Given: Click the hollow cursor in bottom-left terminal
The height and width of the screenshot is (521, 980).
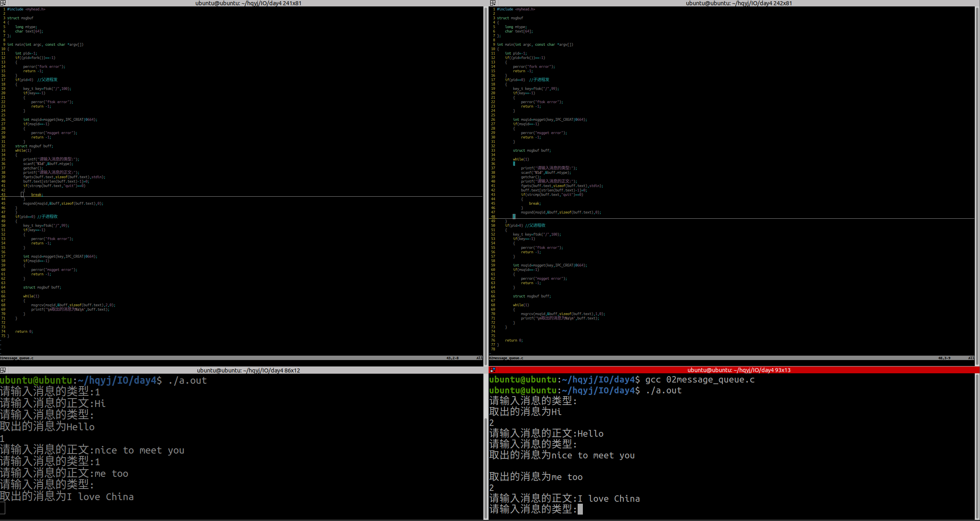Looking at the screenshot, I should (x=2, y=508).
